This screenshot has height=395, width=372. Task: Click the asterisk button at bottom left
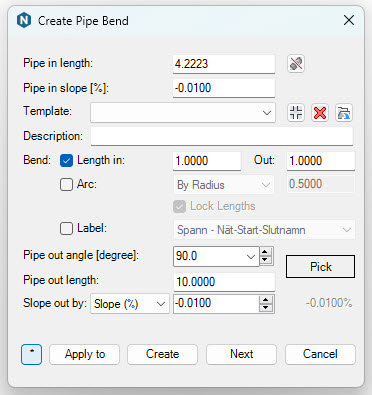[31, 354]
